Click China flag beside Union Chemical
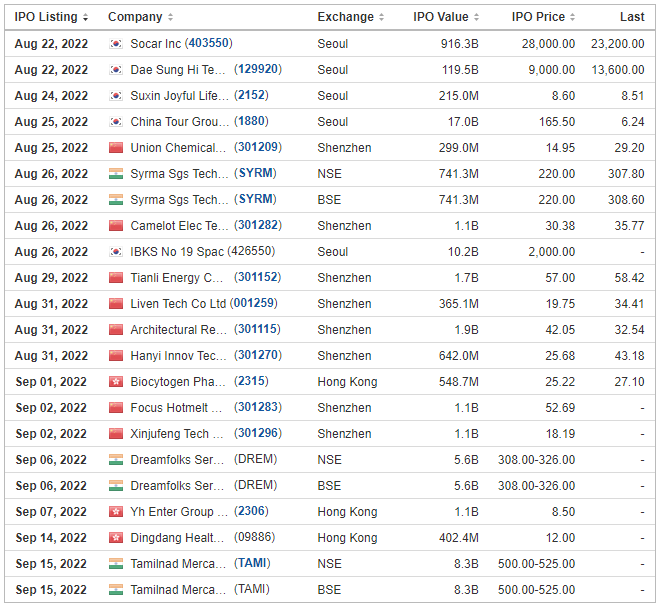Viewport: 660px width, 609px height. tap(116, 148)
